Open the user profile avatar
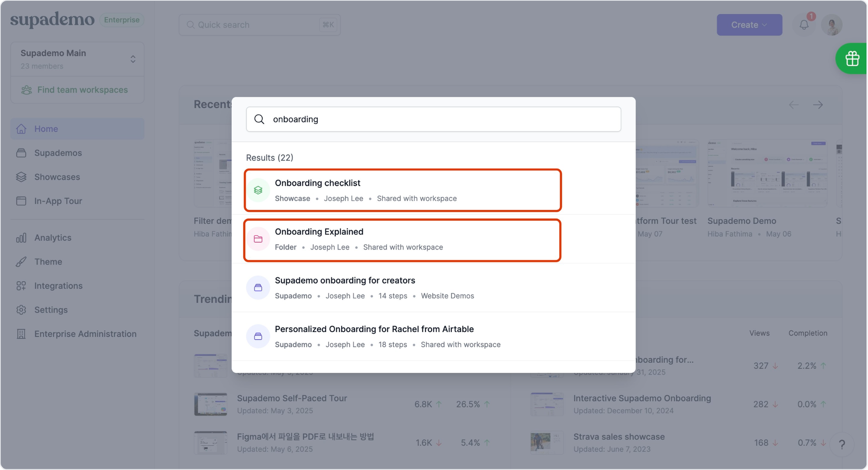 tap(832, 25)
